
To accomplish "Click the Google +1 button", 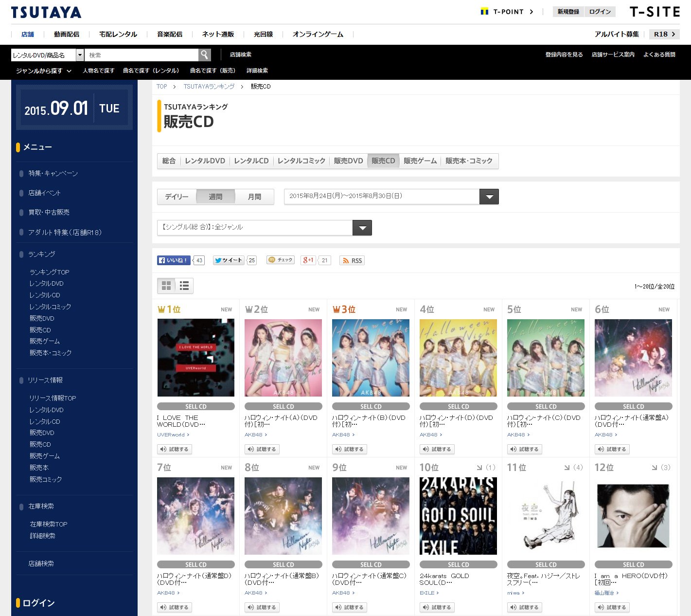I will coord(308,260).
